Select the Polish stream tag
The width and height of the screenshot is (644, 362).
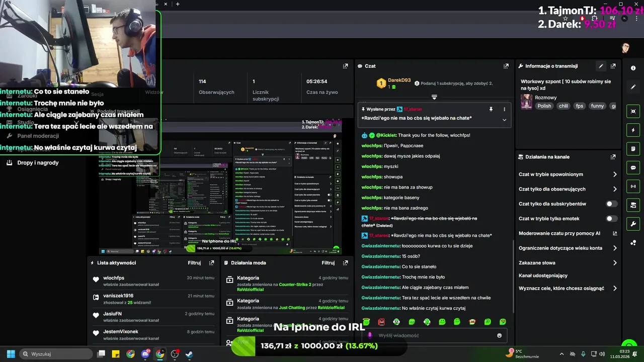[x=544, y=106]
